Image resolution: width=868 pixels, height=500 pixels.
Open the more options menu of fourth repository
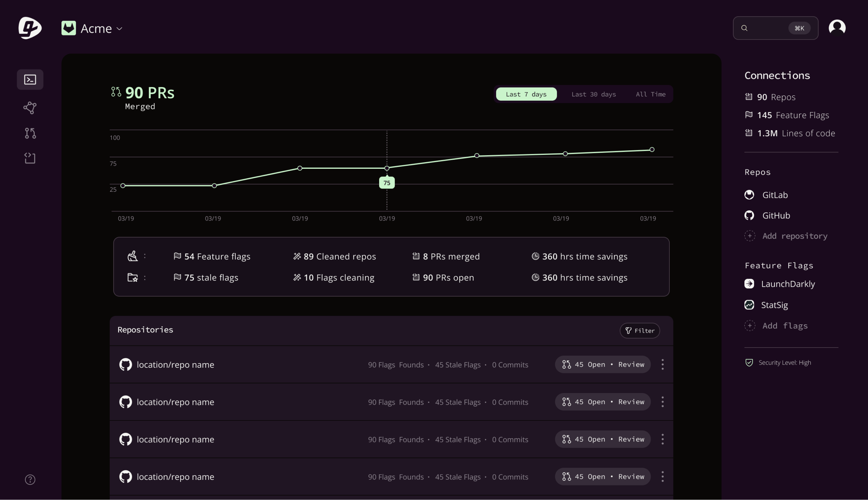tap(662, 476)
